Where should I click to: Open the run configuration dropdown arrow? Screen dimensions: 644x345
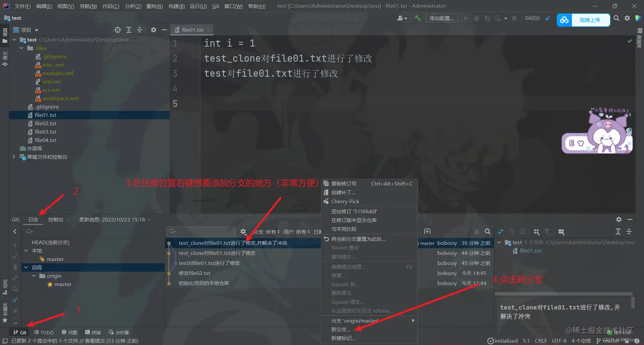(x=506, y=18)
